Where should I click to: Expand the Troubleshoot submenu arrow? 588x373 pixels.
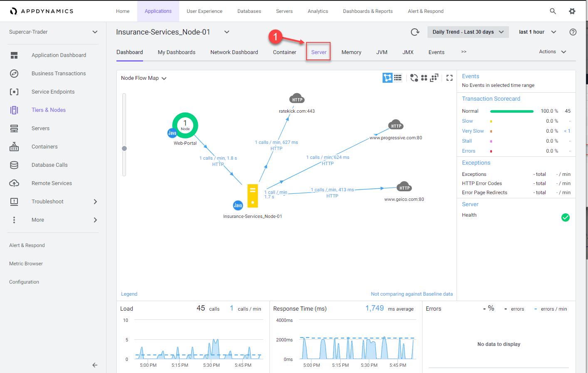pyautogui.click(x=95, y=202)
